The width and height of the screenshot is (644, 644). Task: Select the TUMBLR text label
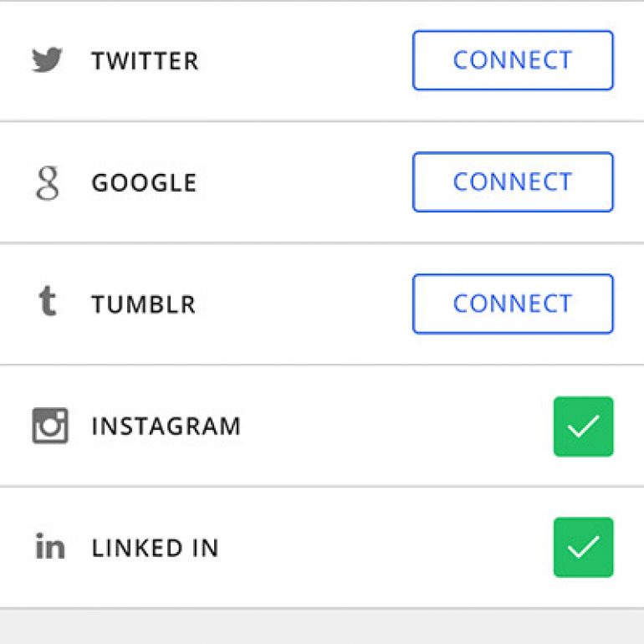click(143, 304)
